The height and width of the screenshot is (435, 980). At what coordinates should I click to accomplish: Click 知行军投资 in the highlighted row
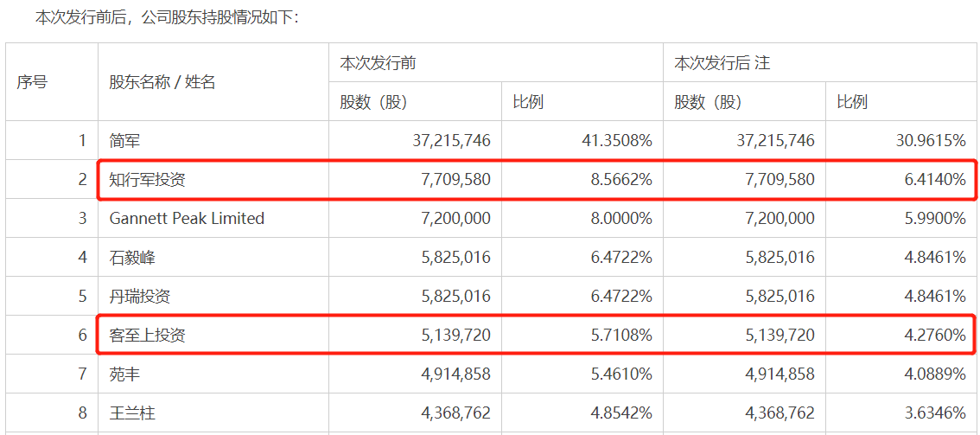pos(148,180)
